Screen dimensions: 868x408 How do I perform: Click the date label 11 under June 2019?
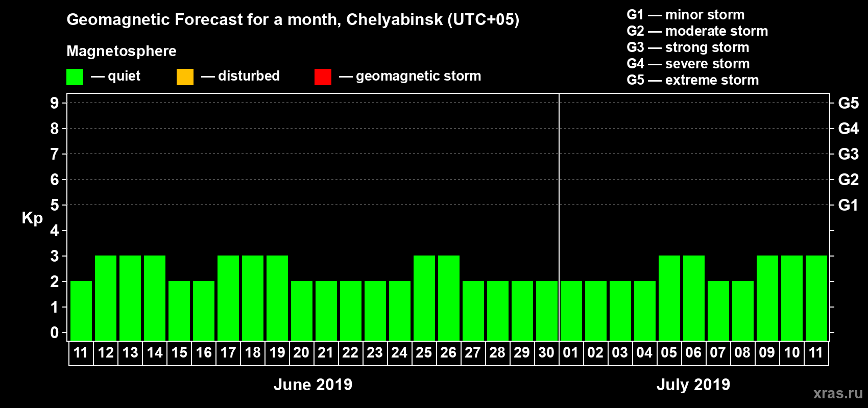tap(81, 353)
